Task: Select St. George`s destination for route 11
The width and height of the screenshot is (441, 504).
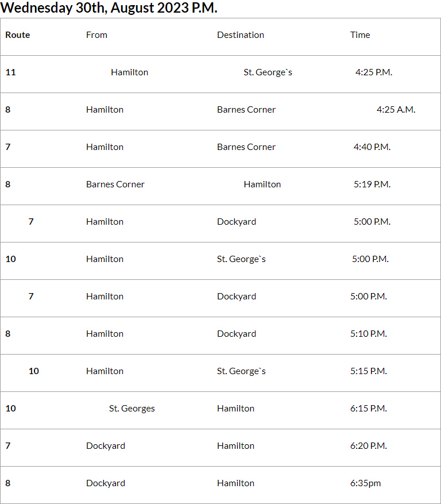Action: 268,72
